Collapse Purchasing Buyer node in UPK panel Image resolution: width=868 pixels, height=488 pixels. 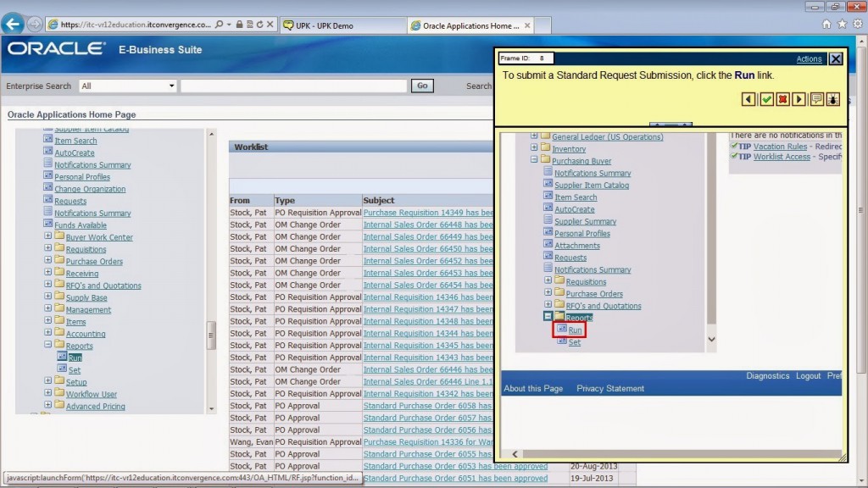[x=534, y=160]
